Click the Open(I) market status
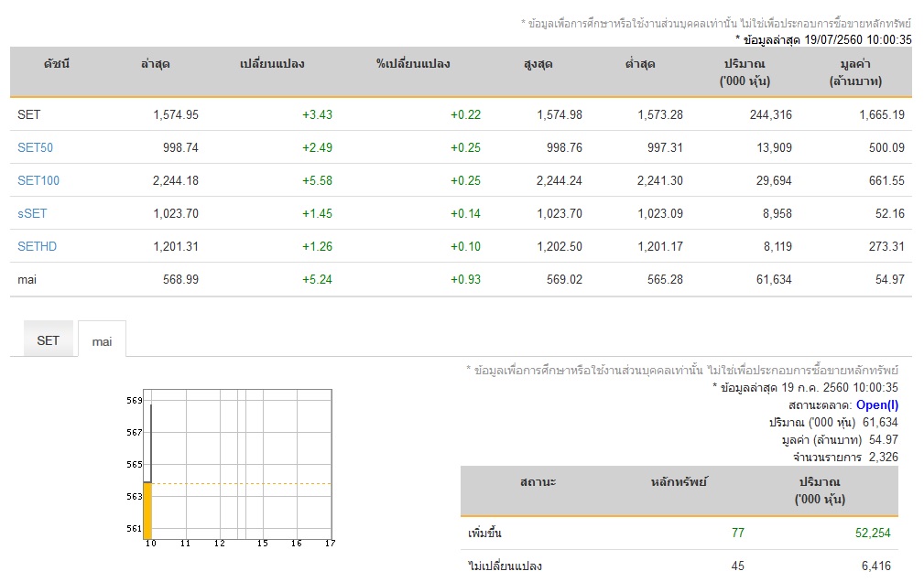 tap(877, 404)
